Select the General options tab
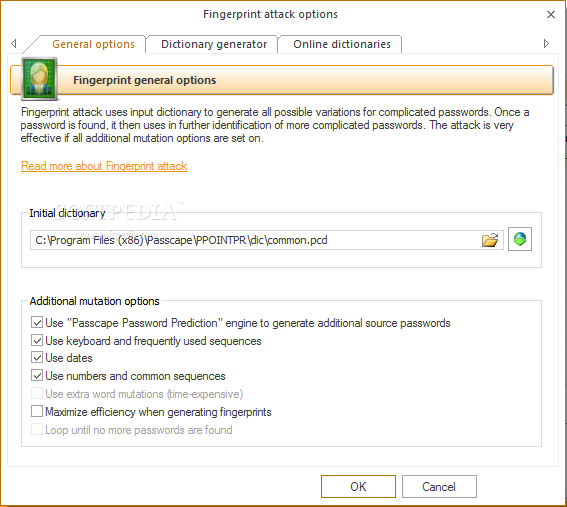 click(x=93, y=44)
